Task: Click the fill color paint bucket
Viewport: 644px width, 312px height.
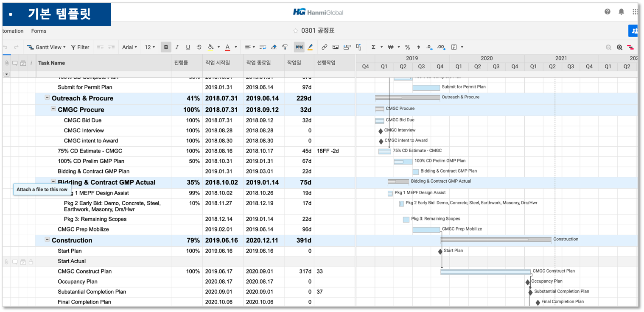Action: click(211, 47)
